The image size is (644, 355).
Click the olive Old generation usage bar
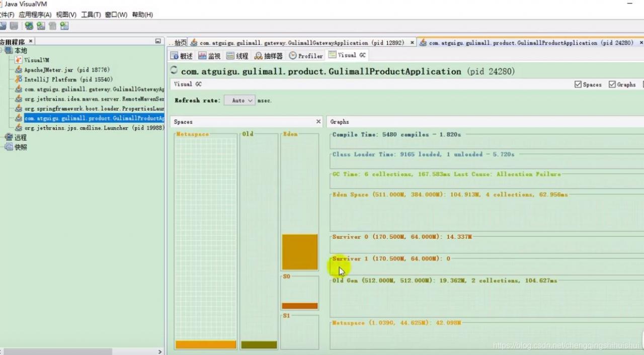click(259, 345)
